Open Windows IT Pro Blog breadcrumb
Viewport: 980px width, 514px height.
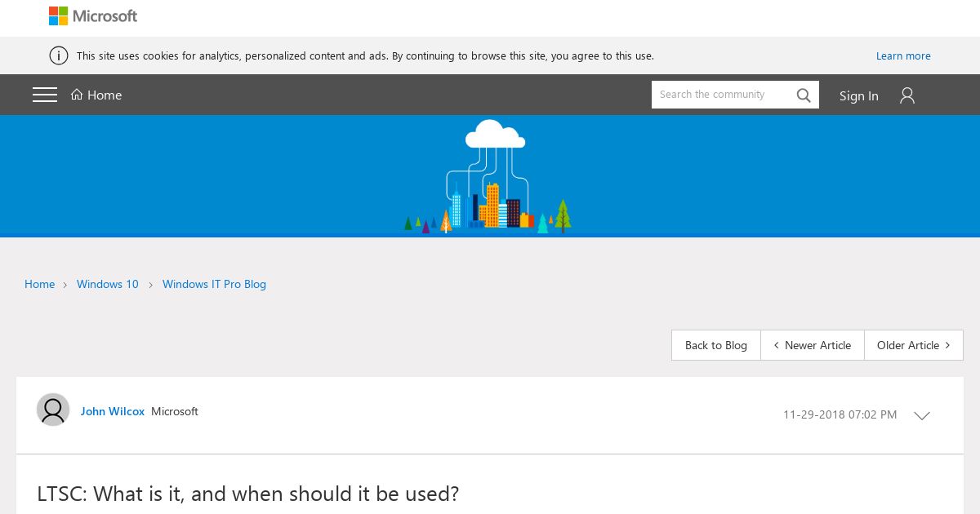[214, 284]
